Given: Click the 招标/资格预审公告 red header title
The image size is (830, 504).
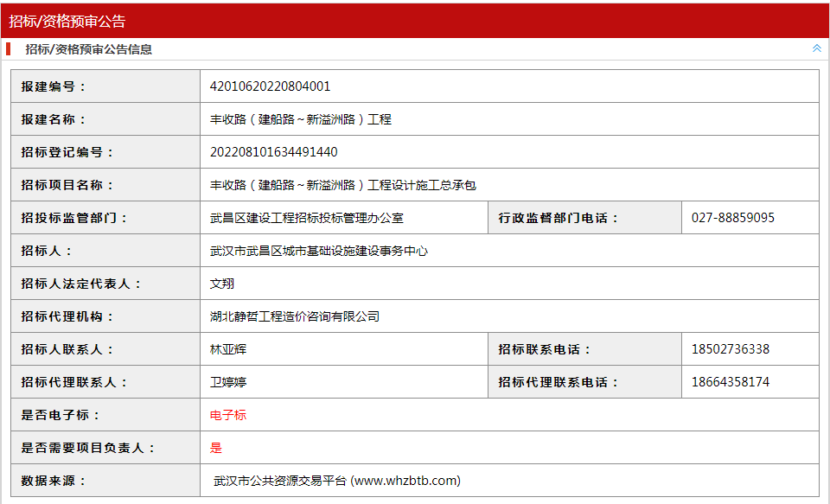Looking at the screenshot, I should coord(67,21).
